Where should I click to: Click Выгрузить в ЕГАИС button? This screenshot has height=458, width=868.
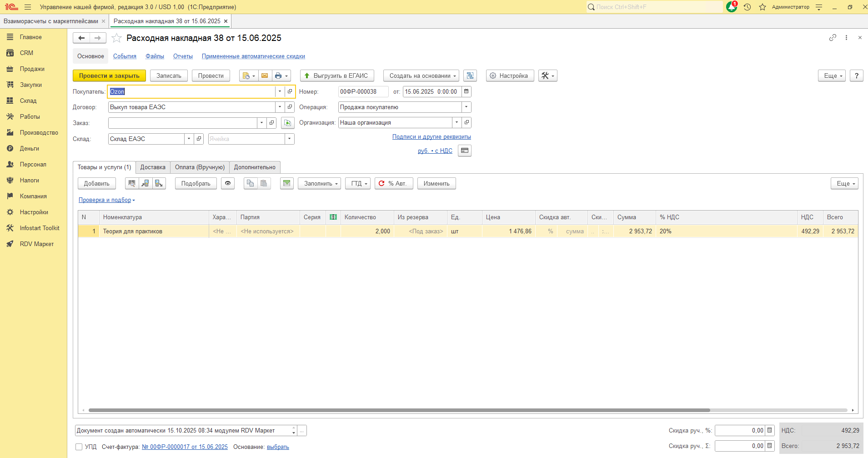coord(337,75)
